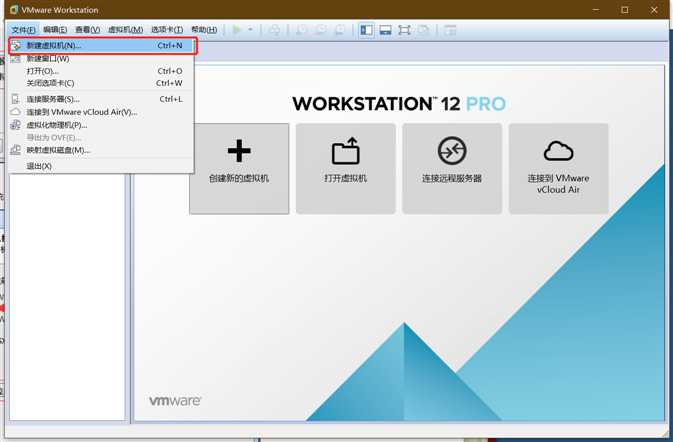Click the cloud icon for vCloud Air

[x=558, y=151]
